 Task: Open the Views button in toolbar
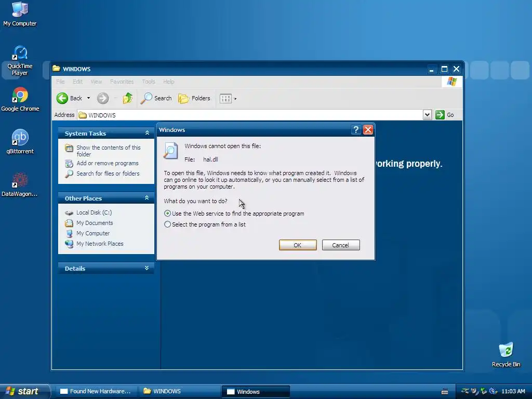(x=225, y=99)
